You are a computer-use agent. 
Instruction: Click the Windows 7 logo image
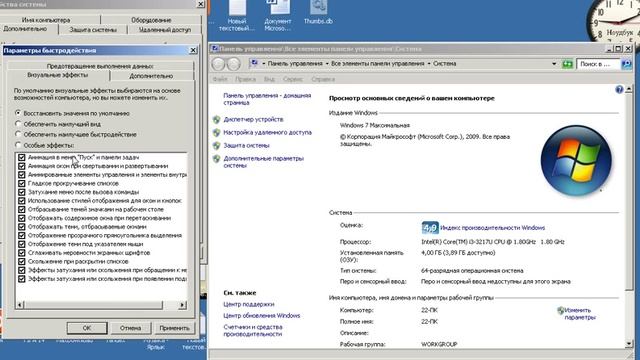pos(576,160)
